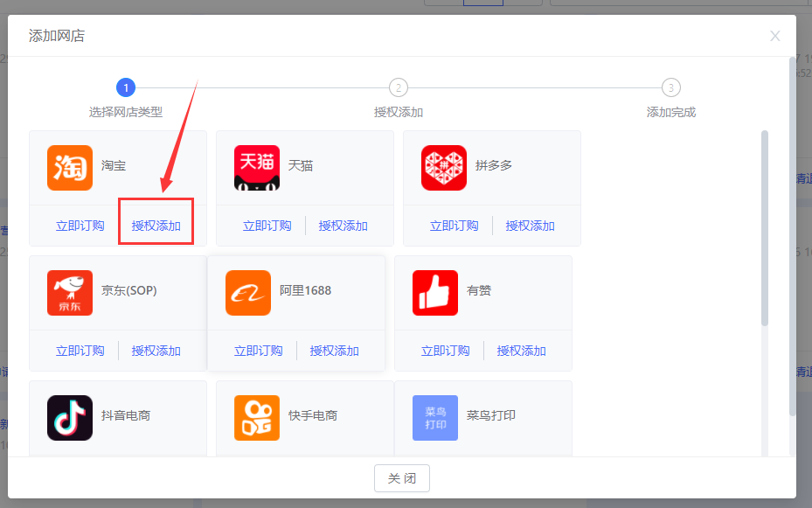This screenshot has height=508, width=812.
Task: Click 授权添加 under 有赞
Action: (521, 351)
